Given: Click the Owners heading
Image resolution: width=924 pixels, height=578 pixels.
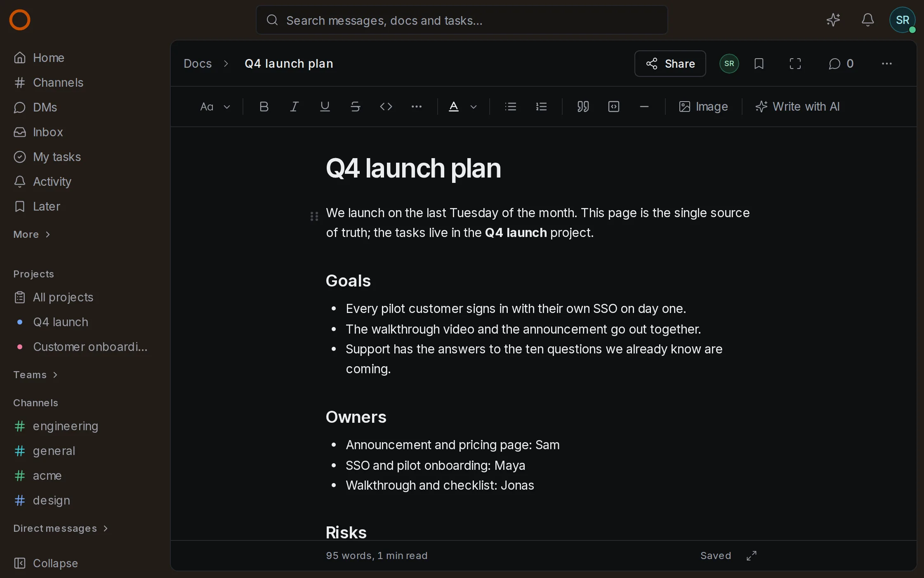Looking at the screenshot, I should 356,417.
